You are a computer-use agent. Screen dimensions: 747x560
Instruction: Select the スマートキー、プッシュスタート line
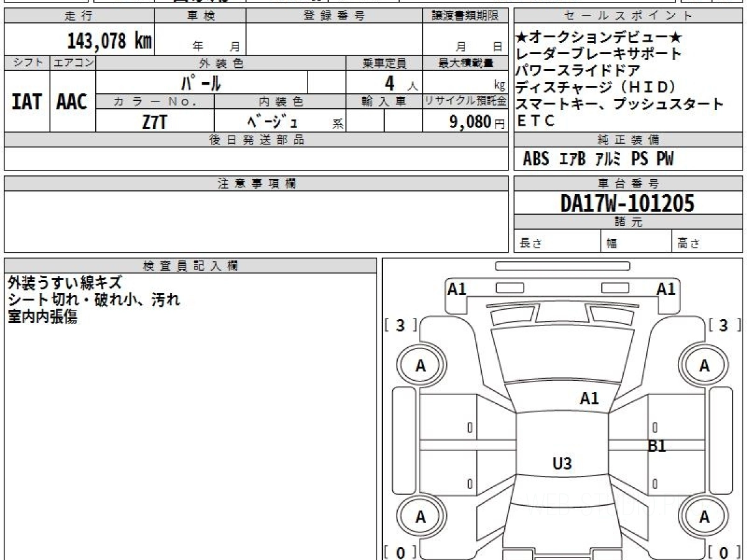pyautogui.click(x=619, y=104)
